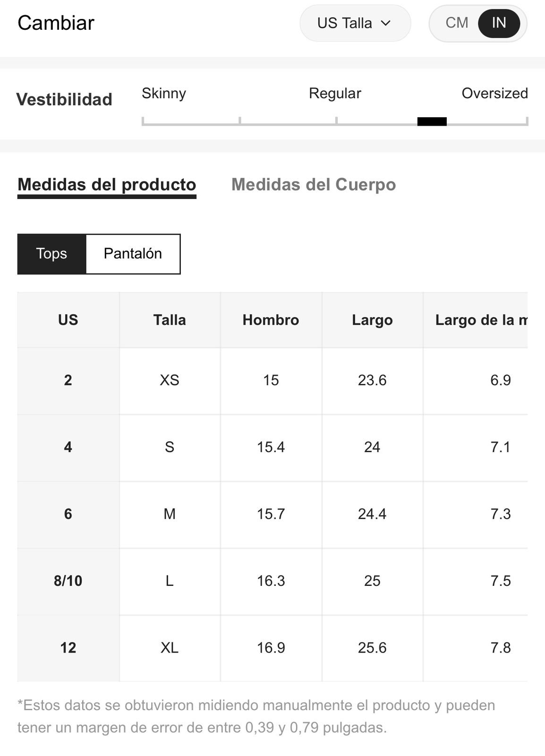
Task: Click the Cambiar heading
Action: (56, 23)
